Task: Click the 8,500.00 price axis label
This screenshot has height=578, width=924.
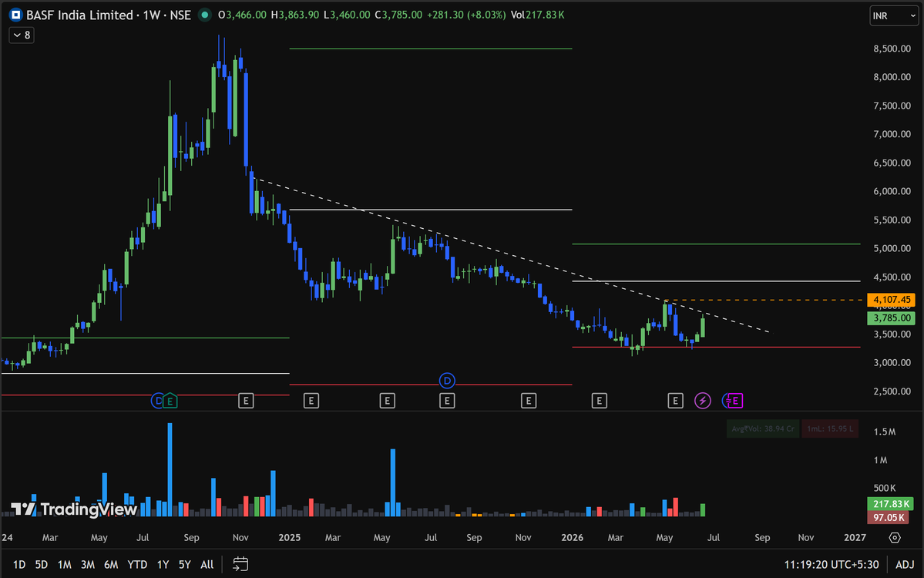Action: [892, 49]
